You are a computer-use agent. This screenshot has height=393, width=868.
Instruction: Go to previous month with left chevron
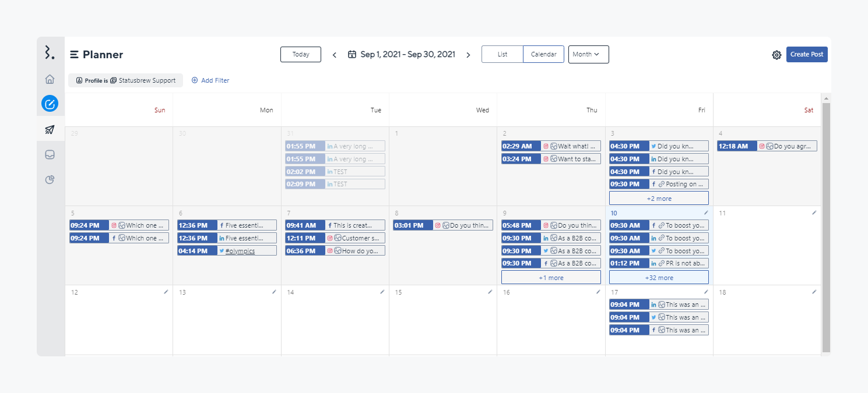click(335, 55)
